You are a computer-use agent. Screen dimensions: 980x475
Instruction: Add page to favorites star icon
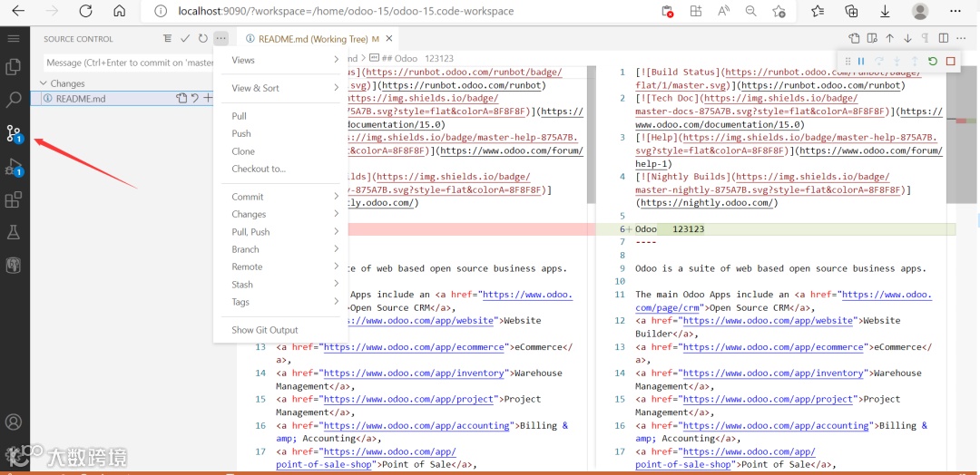[779, 11]
